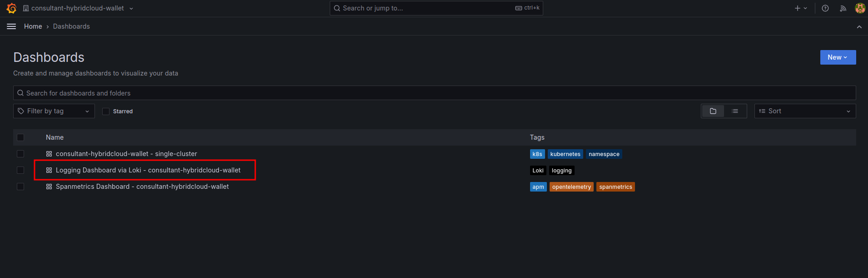Click the logging tag
This screenshot has width=868, height=278.
tap(562, 171)
